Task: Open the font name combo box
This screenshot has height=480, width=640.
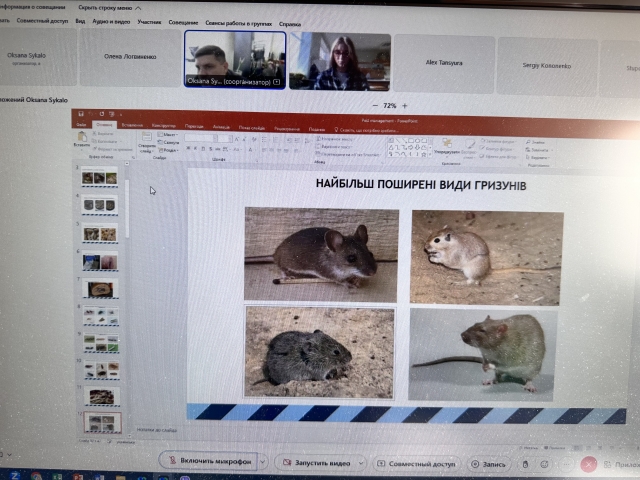Action: click(x=200, y=138)
